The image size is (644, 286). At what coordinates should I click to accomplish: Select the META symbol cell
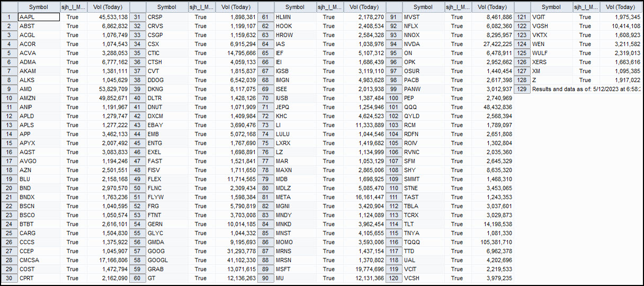(x=295, y=197)
